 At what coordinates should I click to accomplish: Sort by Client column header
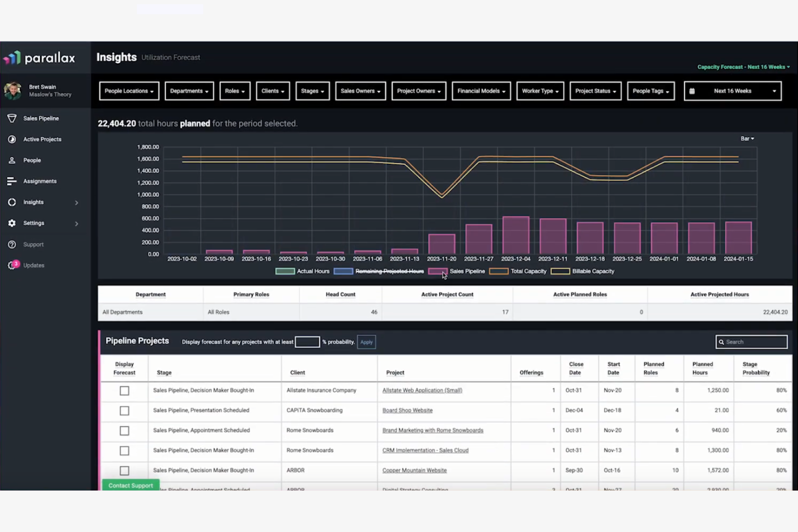pos(298,372)
